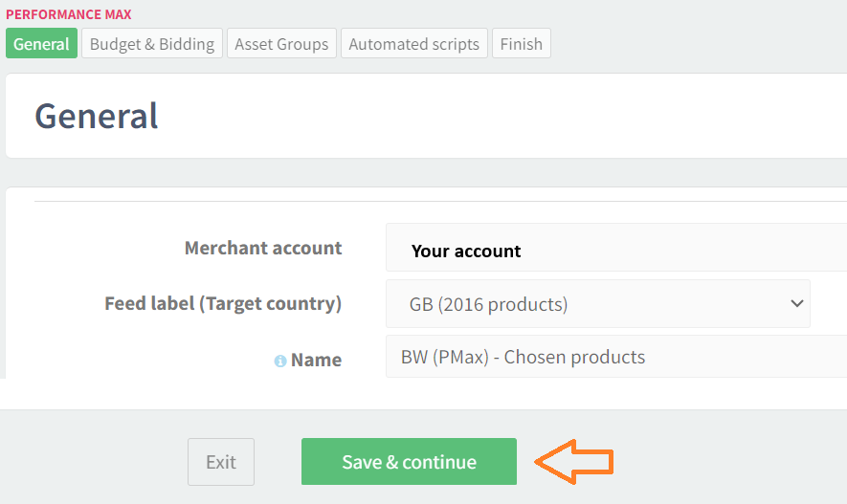The image size is (847, 504).
Task: Click the PERFORMANCE MAX header label
Action: coord(69,14)
